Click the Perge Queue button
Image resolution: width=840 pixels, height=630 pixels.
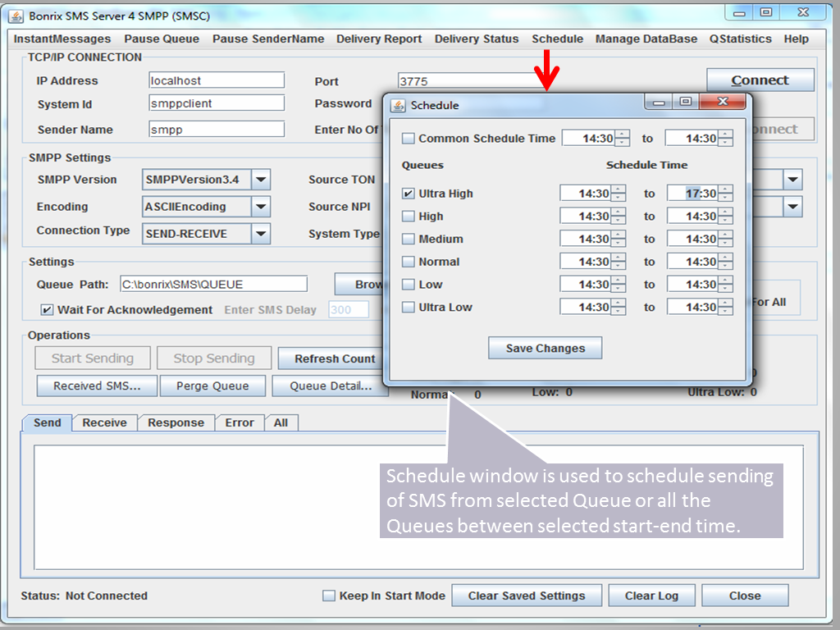212,386
